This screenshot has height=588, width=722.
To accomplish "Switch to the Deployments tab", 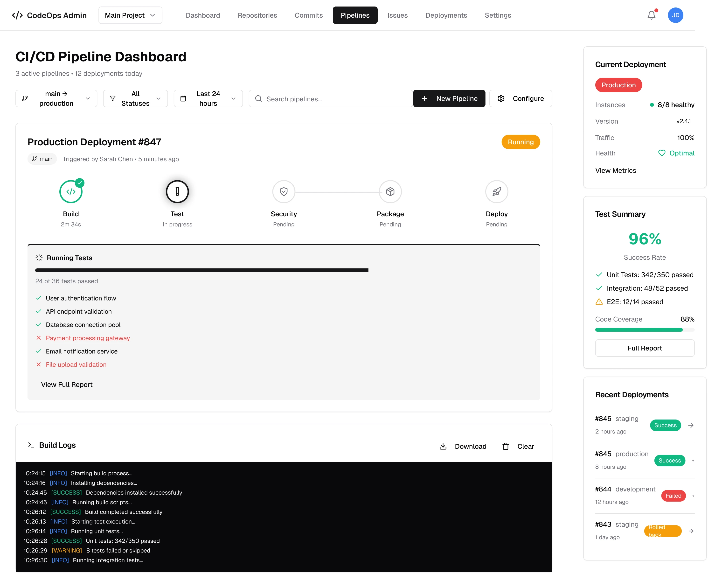I will point(446,15).
